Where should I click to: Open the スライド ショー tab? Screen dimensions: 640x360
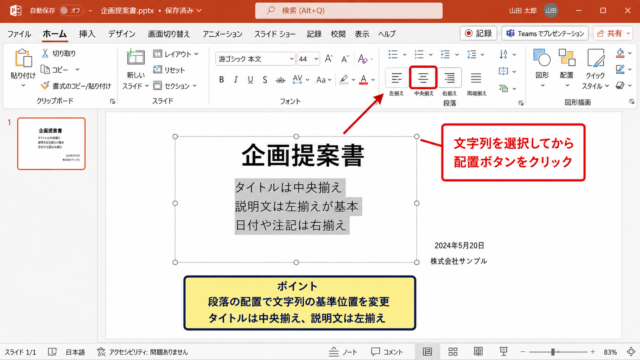(x=275, y=34)
